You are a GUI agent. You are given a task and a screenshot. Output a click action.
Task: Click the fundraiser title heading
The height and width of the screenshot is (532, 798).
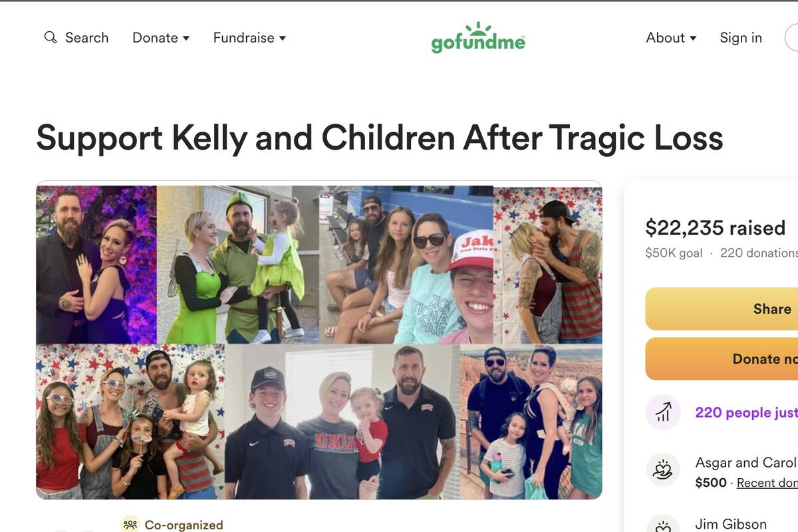pyautogui.click(x=380, y=138)
